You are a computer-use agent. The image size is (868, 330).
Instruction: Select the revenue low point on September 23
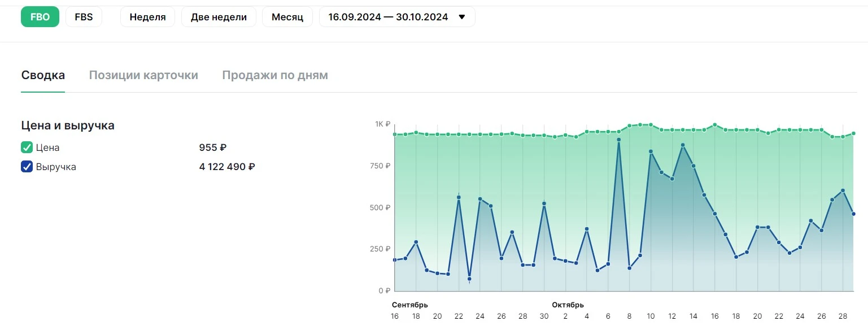[469, 279]
